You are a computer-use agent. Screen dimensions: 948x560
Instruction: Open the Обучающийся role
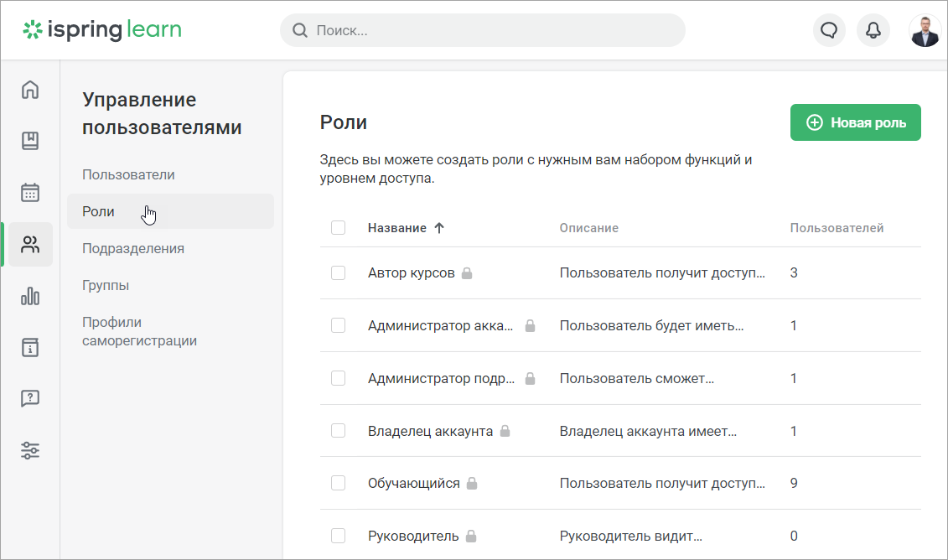click(413, 483)
